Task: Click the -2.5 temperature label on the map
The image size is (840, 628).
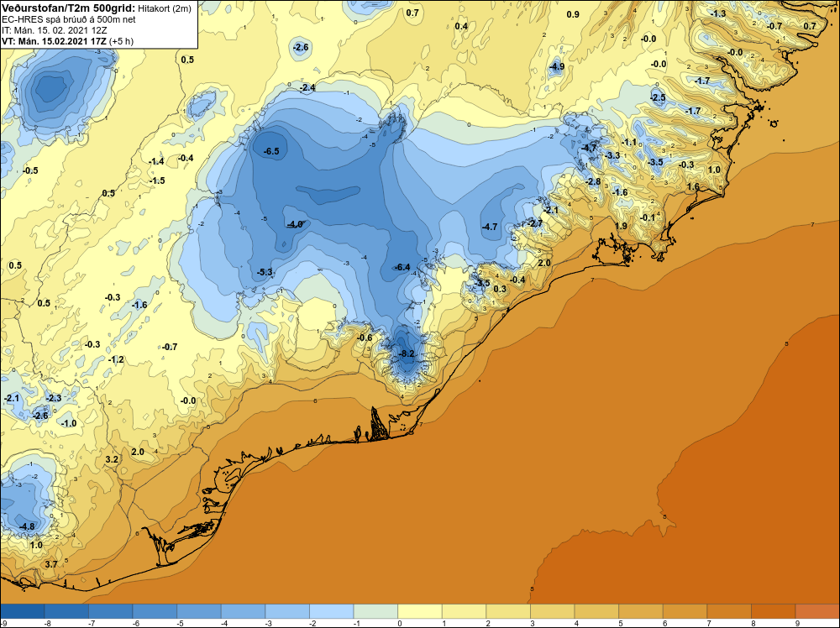Action: (658, 97)
